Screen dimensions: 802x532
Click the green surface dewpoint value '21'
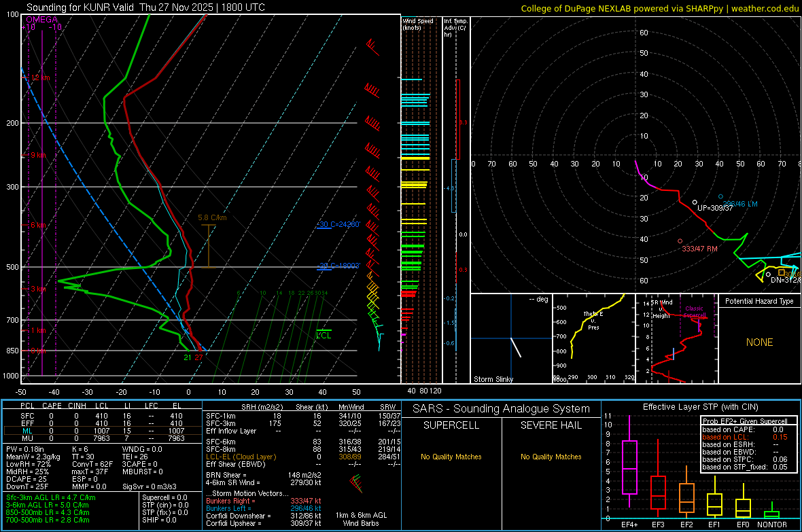click(187, 357)
